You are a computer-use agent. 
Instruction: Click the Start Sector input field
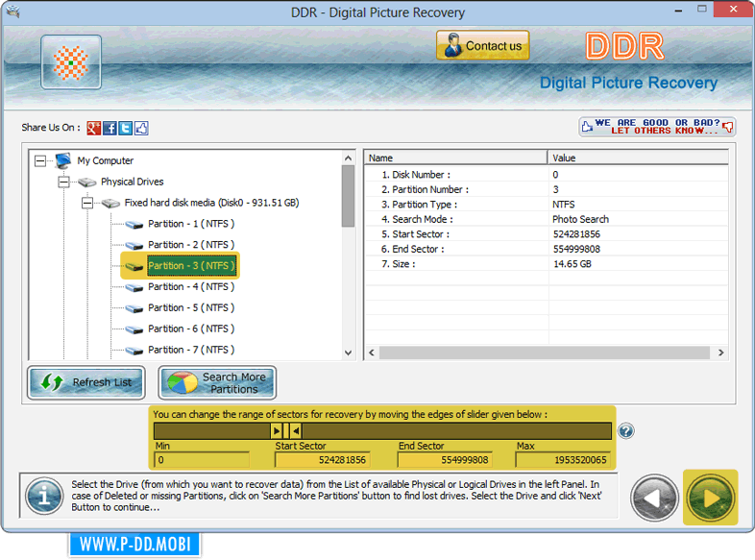323,460
